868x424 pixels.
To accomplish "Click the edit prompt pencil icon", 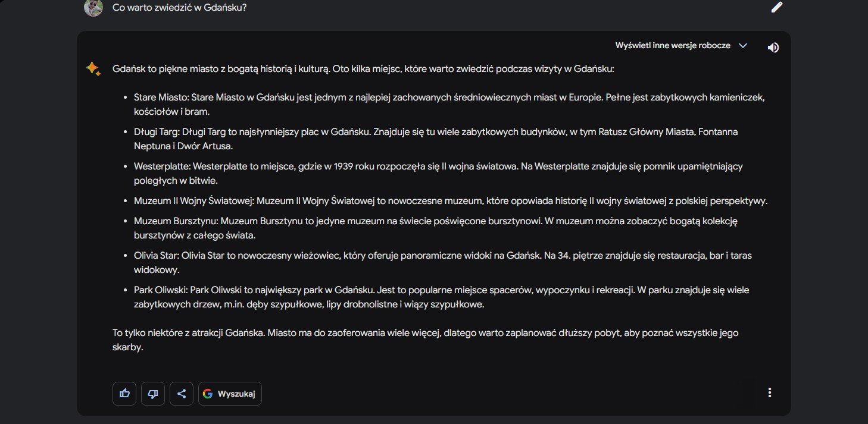I will tap(777, 7).
